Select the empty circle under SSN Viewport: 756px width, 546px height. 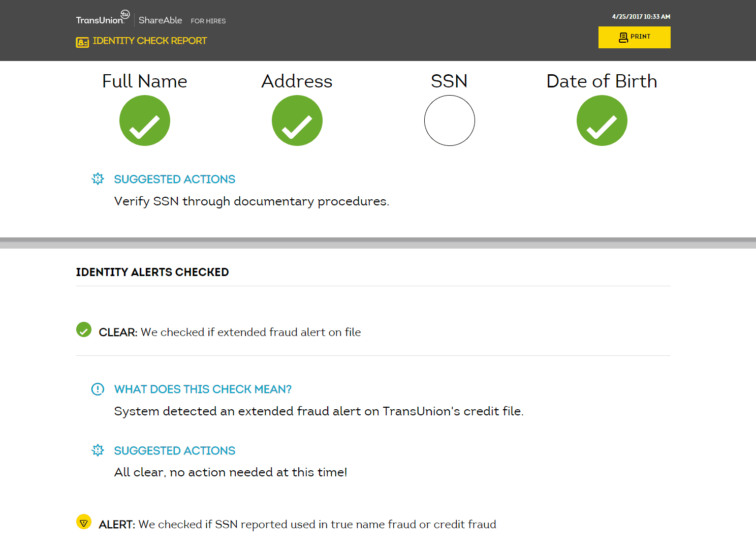tap(449, 120)
